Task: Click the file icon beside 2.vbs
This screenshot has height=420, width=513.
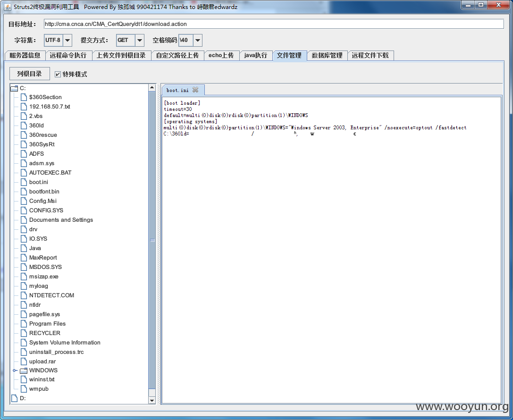Action: [x=24, y=116]
